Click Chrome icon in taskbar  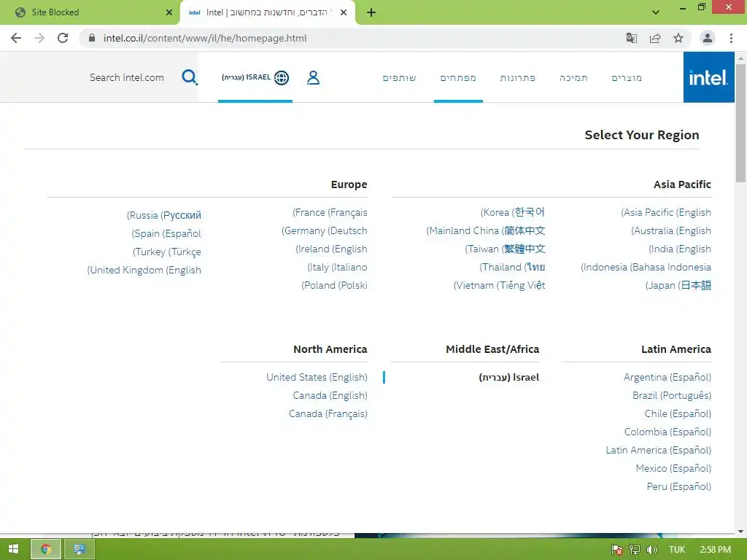pos(46,549)
